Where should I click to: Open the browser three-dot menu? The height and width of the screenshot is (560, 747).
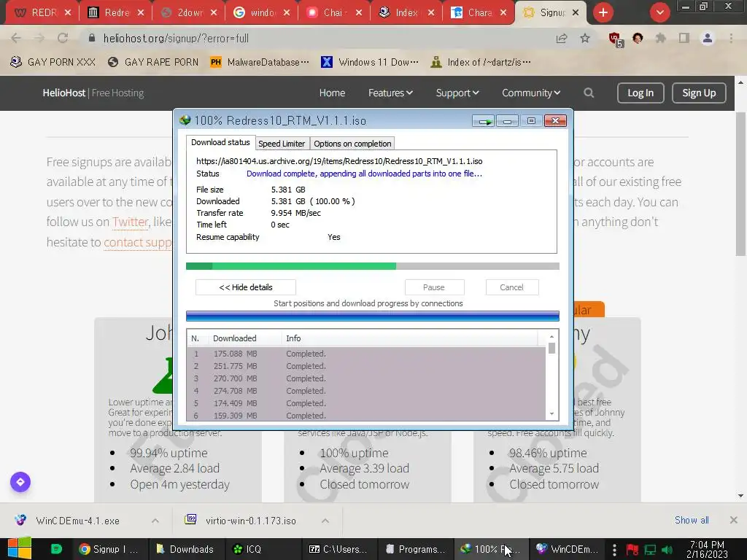[731, 38]
